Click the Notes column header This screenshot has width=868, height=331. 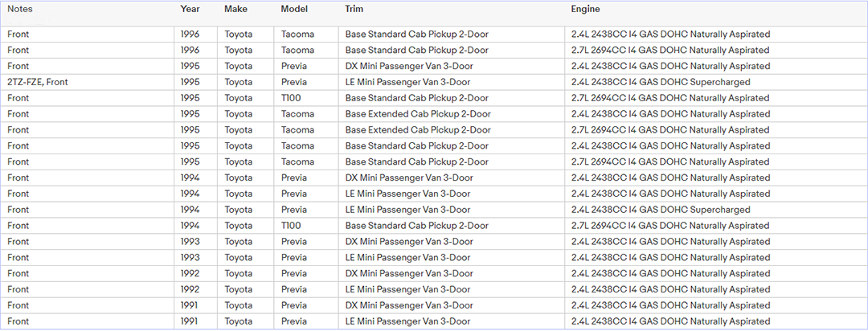(x=21, y=9)
